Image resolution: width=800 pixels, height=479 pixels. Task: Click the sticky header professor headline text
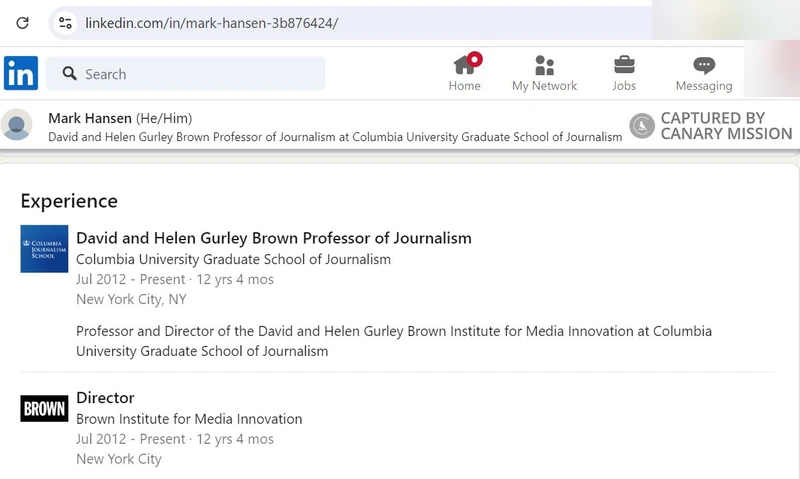pos(335,137)
